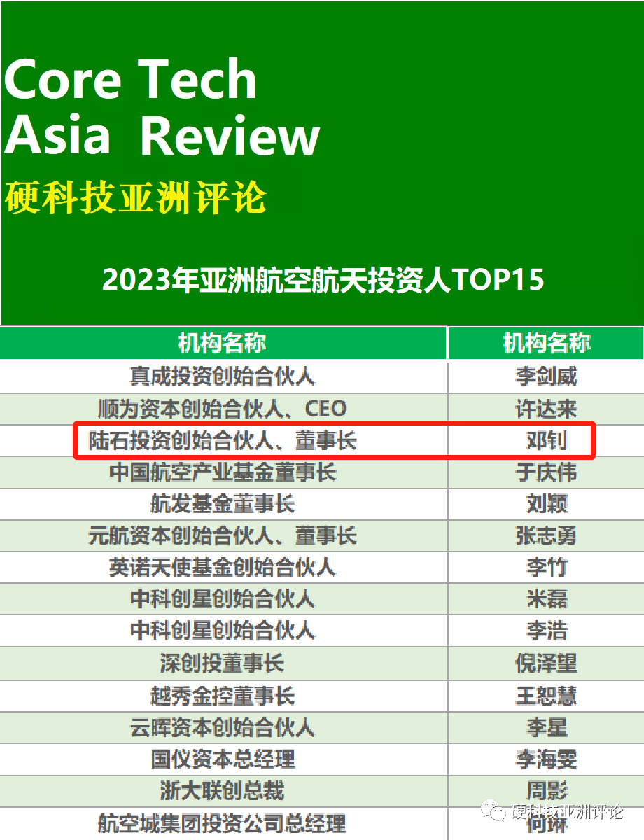Select the 深创投董事长 cell
The image size is (644, 840).
point(223,663)
